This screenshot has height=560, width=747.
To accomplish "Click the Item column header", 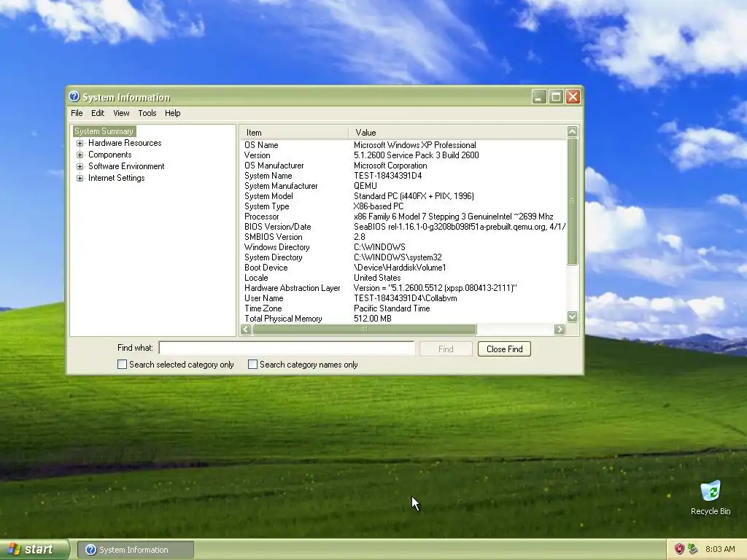I will [x=294, y=133].
